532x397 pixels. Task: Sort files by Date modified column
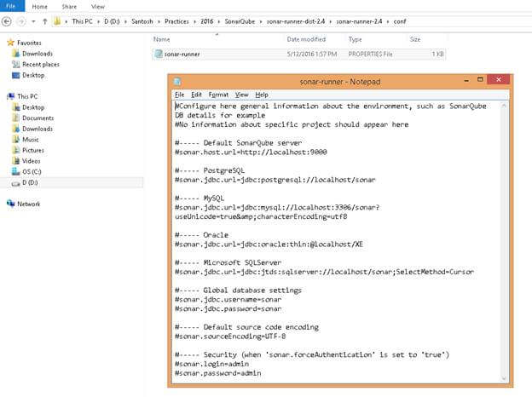[x=305, y=39]
